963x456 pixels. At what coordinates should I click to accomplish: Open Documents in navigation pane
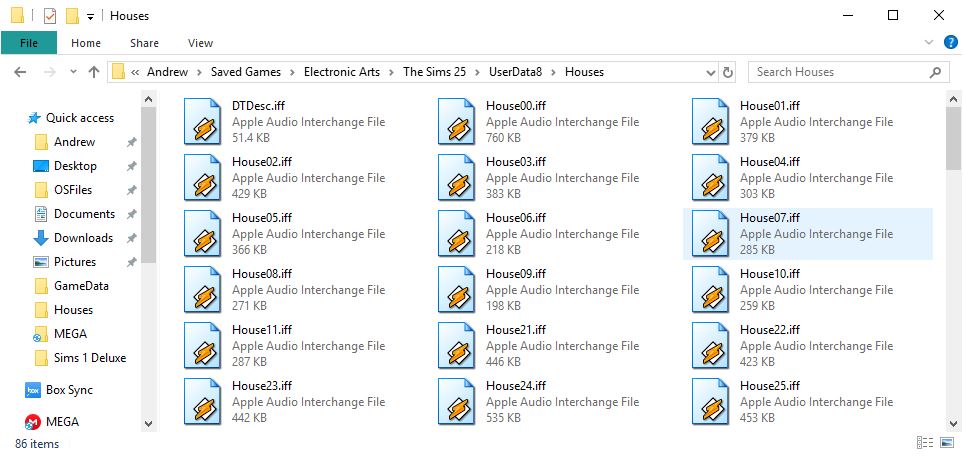tap(84, 214)
